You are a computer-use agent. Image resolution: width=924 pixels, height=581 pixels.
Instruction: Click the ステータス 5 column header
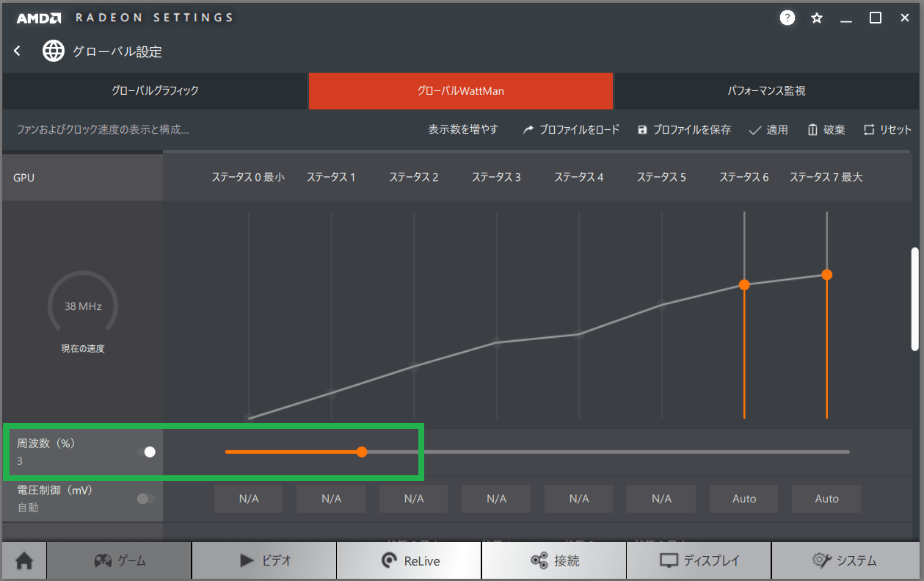click(x=661, y=177)
